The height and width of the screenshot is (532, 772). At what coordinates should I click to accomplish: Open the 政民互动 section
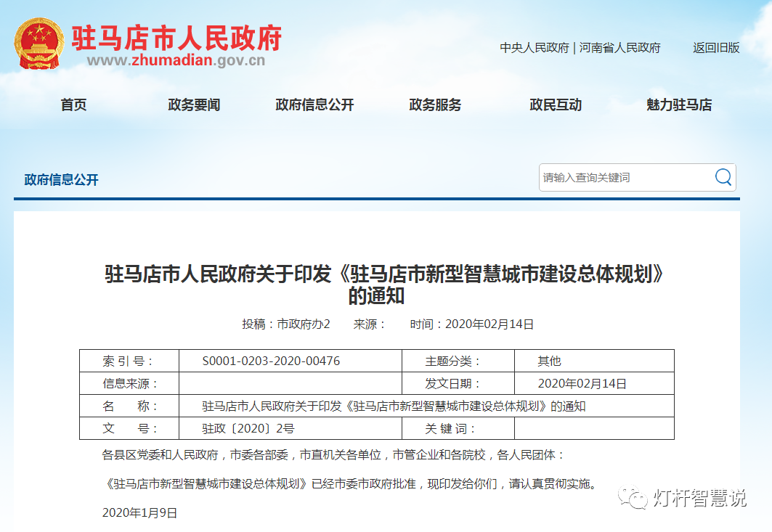point(555,105)
